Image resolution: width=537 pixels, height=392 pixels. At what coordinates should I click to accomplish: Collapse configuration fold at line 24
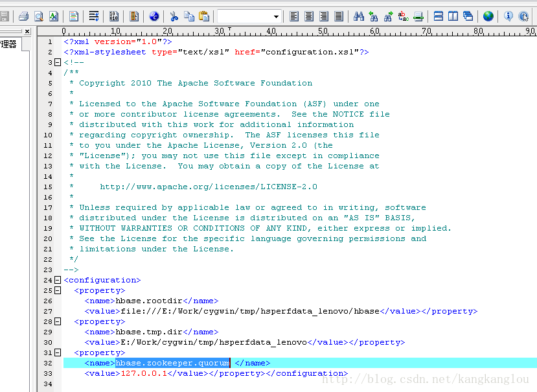(58, 280)
